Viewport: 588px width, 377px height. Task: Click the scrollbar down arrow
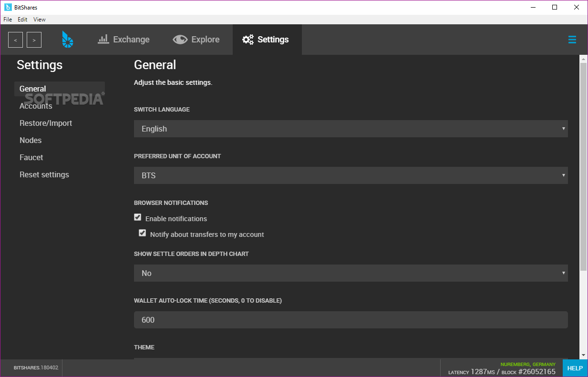click(x=583, y=355)
